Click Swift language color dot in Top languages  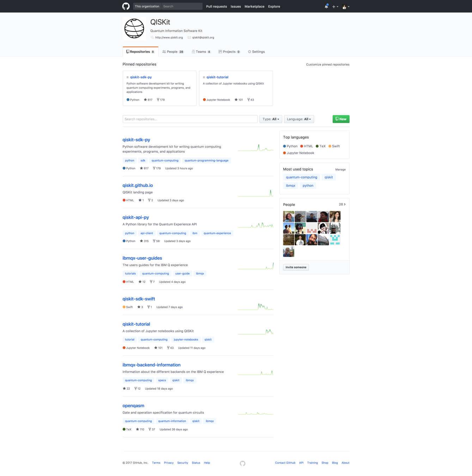330,146
